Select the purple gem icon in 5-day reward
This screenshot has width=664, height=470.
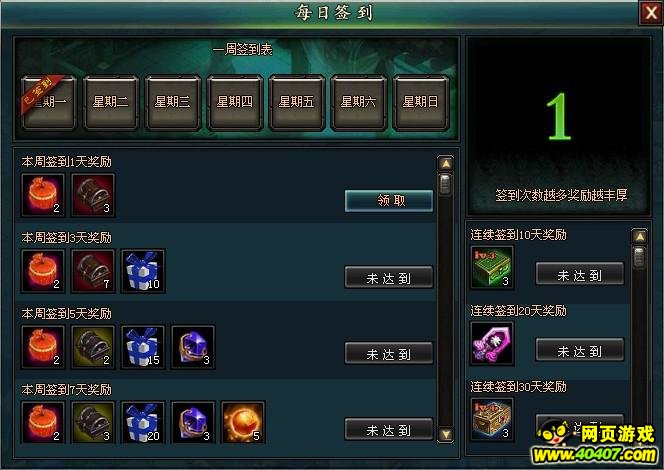tap(193, 347)
